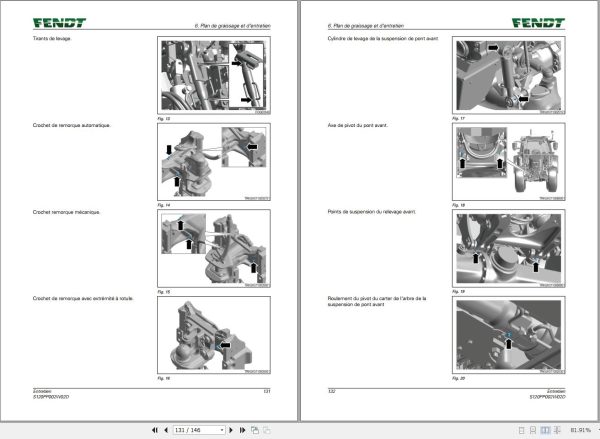Click the right page header 'Plan de graissage et d'entretien'

click(365, 26)
